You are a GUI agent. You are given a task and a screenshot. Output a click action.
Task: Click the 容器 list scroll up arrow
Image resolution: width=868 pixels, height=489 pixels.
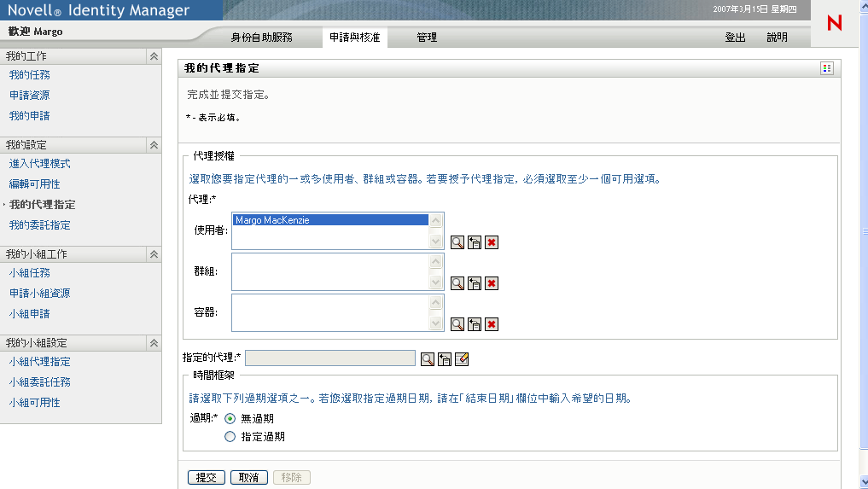pos(436,302)
